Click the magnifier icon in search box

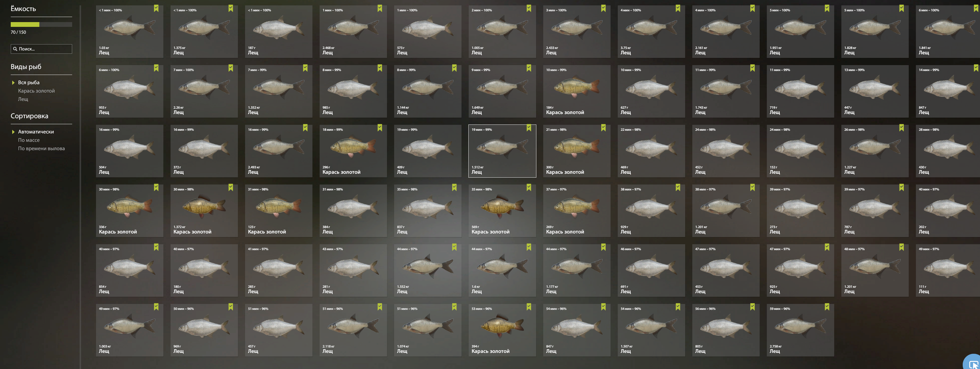(15, 49)
